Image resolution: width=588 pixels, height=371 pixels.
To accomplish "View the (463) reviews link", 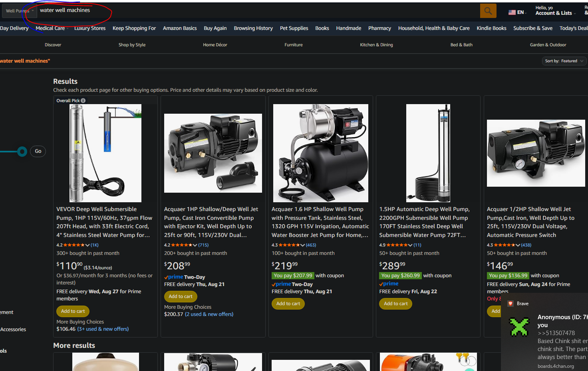I will point(311,245).
